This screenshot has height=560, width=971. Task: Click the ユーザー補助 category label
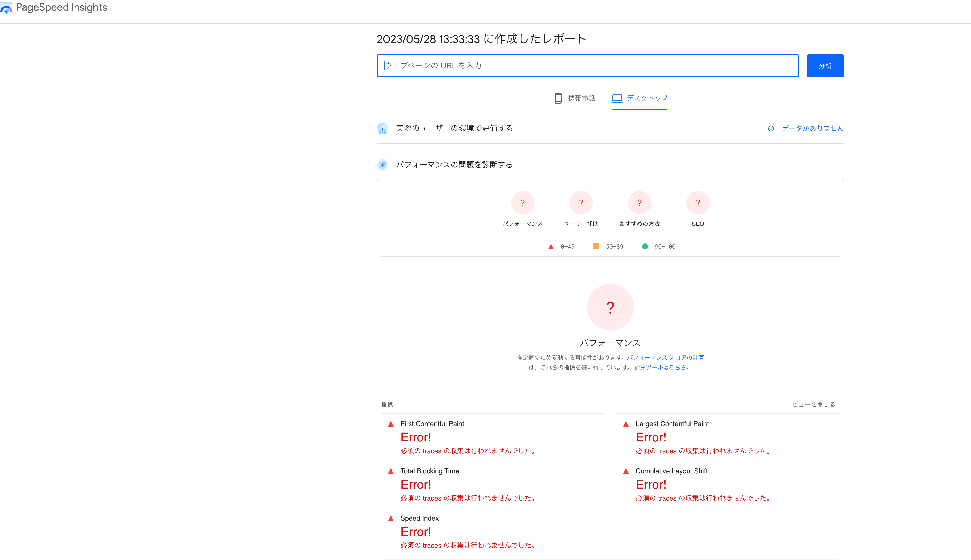581,224
